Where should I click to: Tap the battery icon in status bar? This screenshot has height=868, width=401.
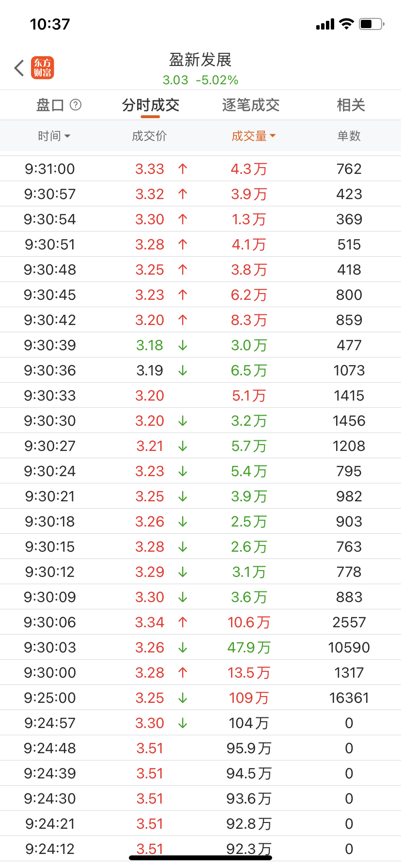point(371,24)
